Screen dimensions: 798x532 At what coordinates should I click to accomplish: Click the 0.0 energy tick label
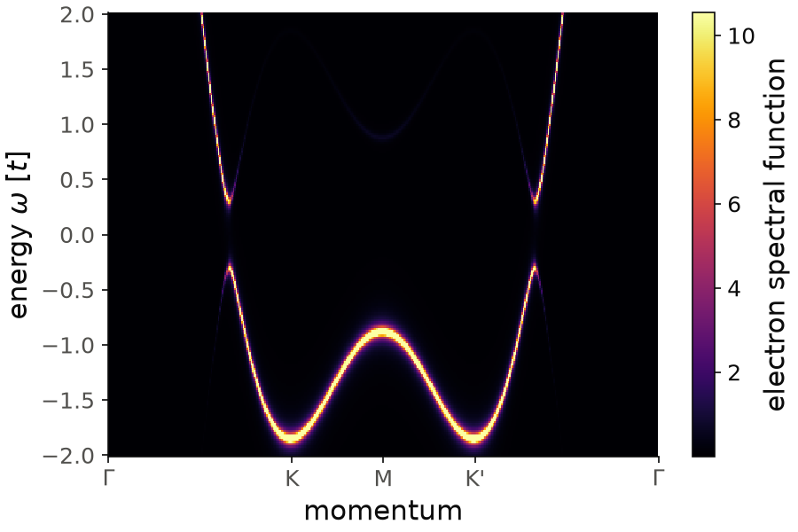[77, 235]
